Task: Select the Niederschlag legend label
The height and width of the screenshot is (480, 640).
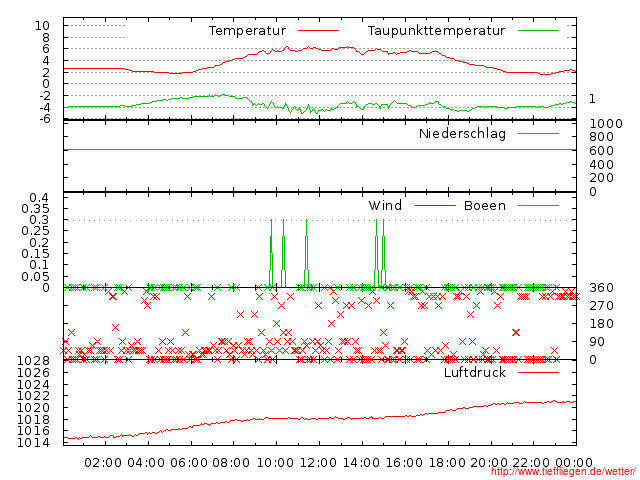Action: point(462,134)
